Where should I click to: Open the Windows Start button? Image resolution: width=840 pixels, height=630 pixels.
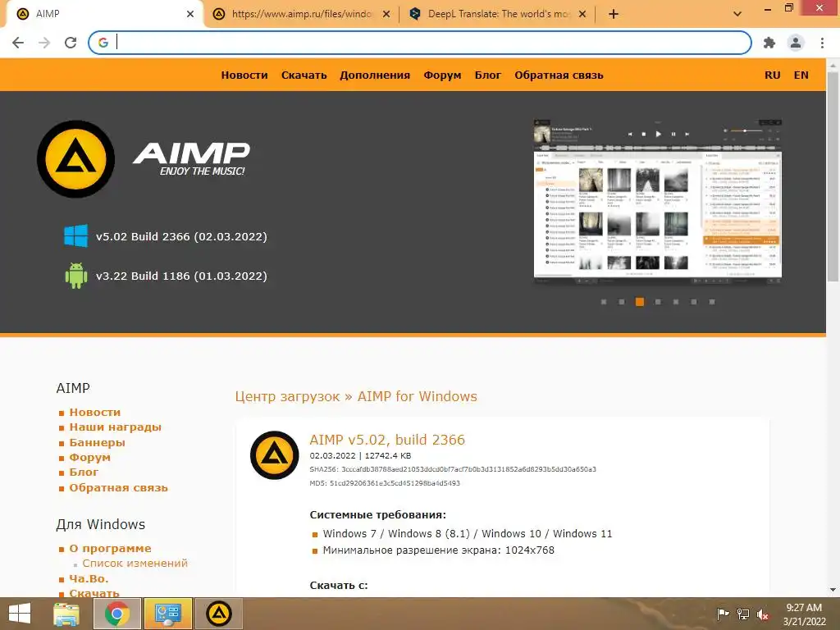pyautogui.click(x=20, y=614)
